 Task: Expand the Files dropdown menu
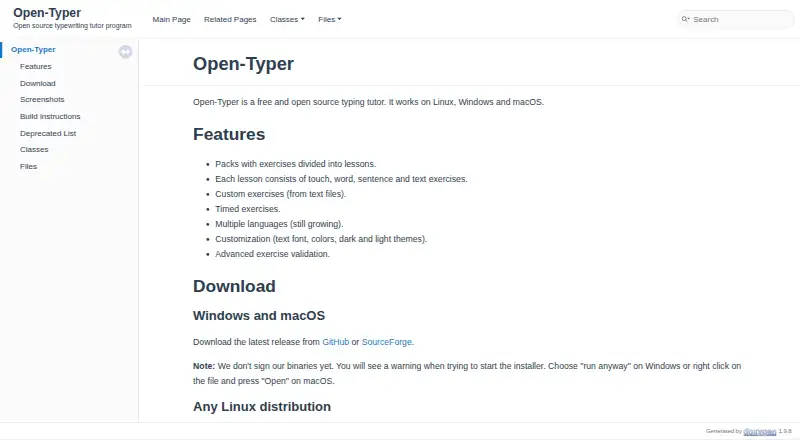(x=330, y=19)
